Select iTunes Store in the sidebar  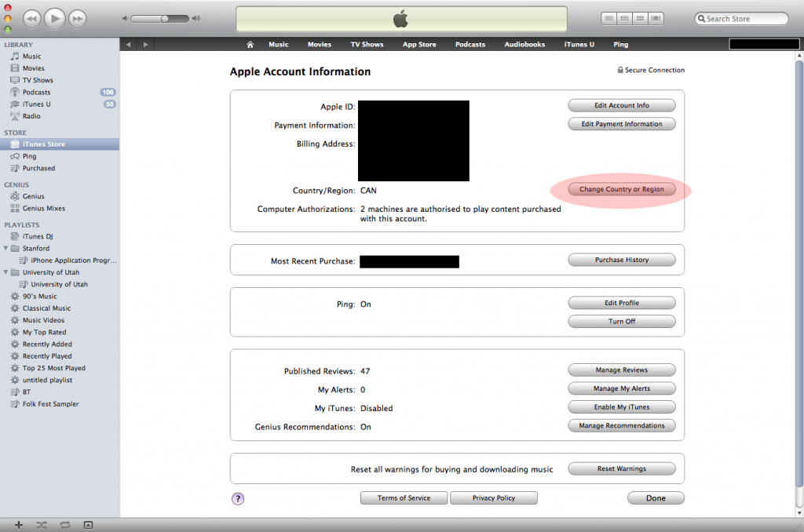coord(60,144)
